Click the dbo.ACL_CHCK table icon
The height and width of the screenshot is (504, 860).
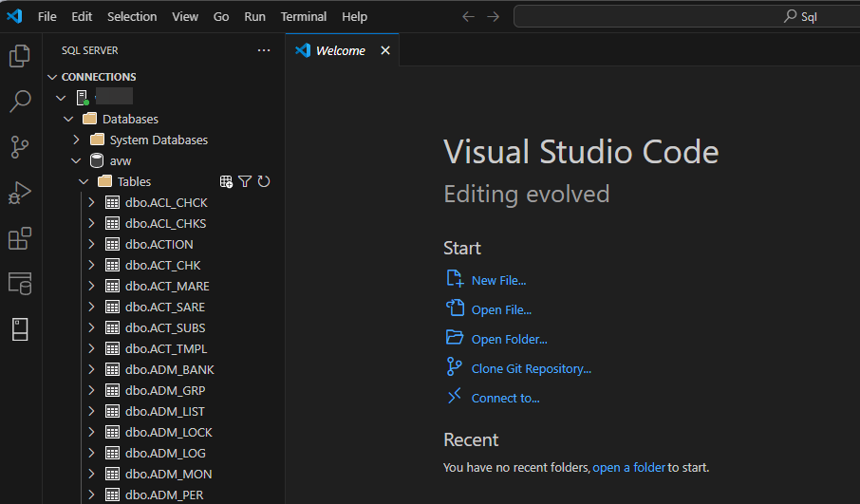coord(112,202)
